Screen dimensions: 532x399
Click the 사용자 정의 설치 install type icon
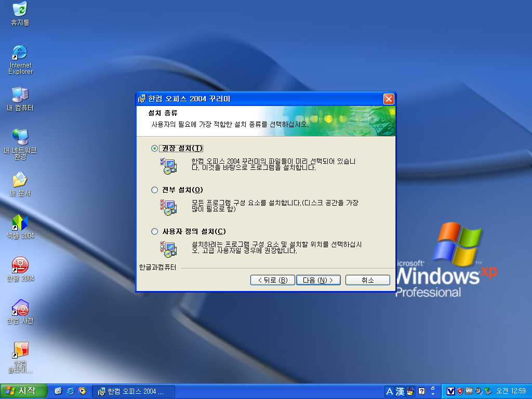click(169, 249)
